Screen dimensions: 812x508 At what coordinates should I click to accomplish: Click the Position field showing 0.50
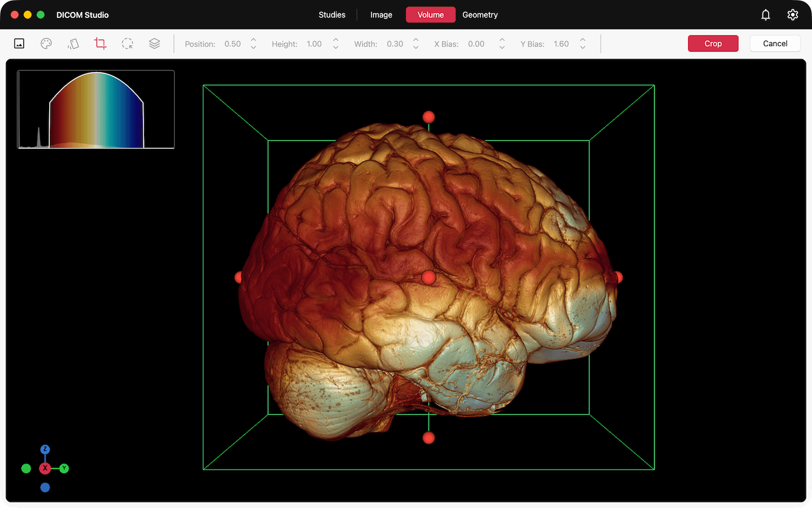tap(233, 44)
